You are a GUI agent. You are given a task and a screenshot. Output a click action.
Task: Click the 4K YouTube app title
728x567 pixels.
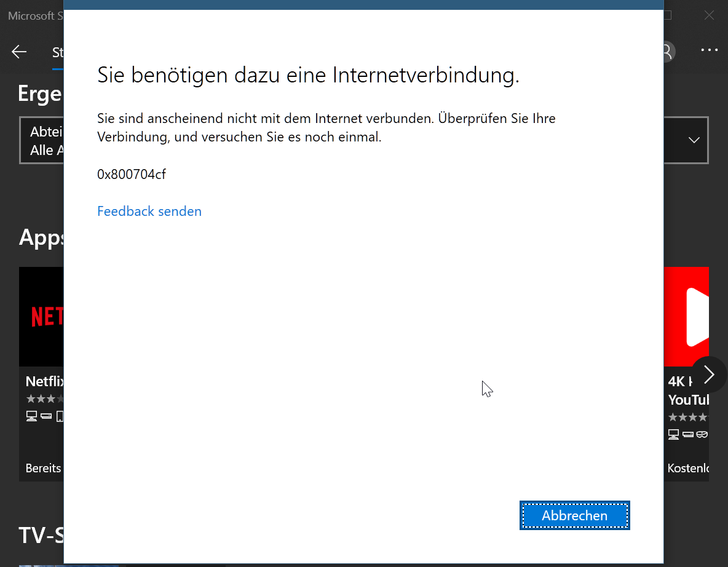tap(688, 391)
